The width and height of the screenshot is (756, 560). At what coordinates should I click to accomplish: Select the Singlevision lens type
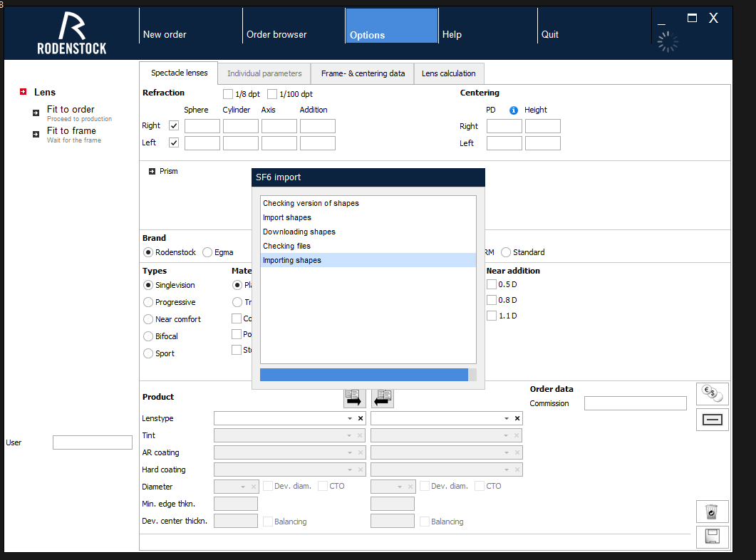pos(148,285)
